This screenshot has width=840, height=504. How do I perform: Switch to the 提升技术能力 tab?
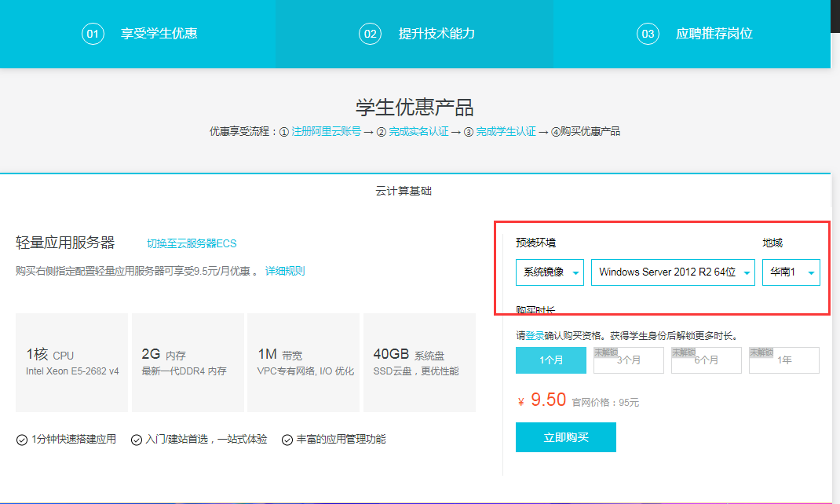tap(415, 34)
